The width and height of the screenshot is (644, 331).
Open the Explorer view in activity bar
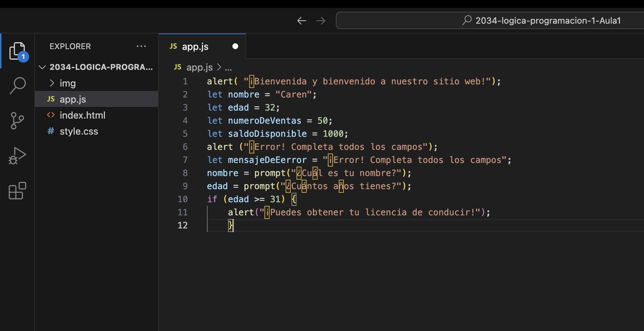(17, 51)
